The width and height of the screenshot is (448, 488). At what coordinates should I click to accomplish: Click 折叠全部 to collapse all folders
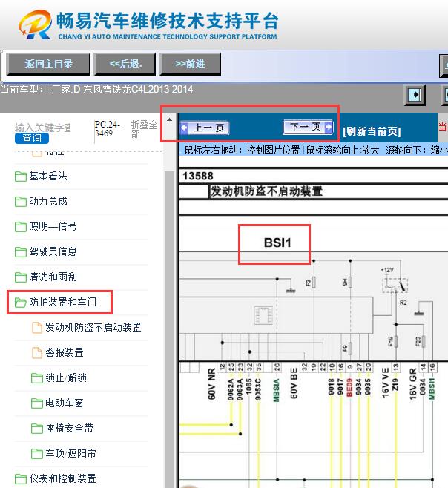[x=144, y=129]
